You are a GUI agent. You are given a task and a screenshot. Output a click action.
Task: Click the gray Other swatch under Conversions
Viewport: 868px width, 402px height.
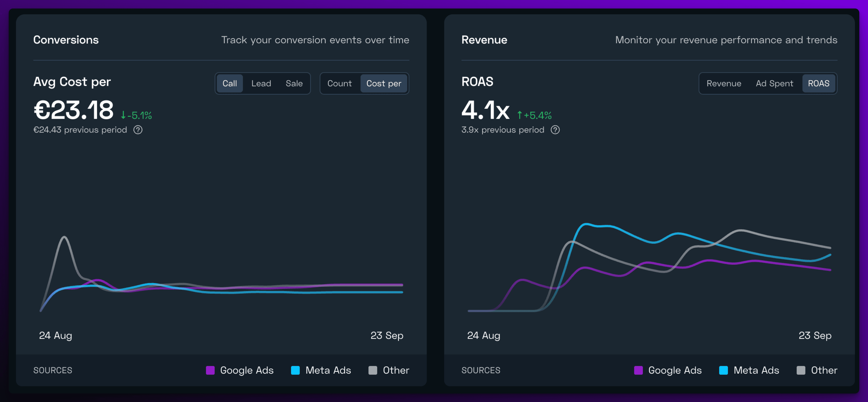pyautogui.click(x=373, y=370)
